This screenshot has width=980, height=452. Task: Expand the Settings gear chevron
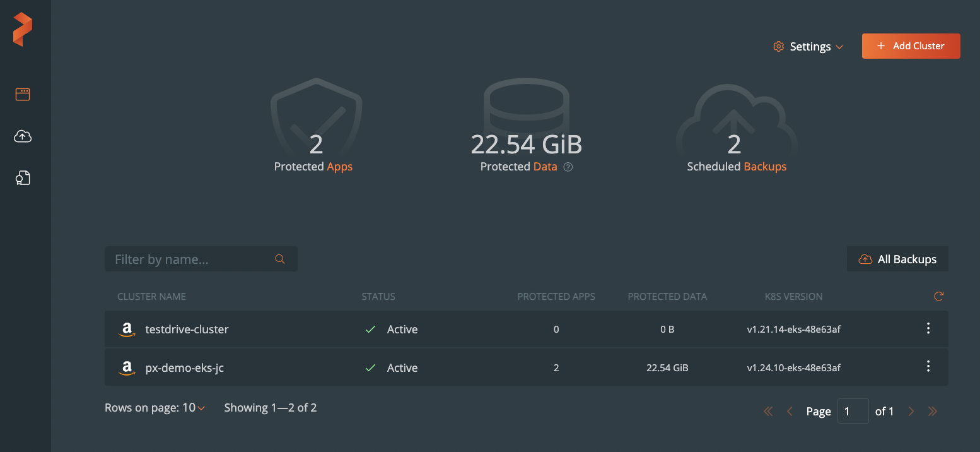tap(840, 47)
